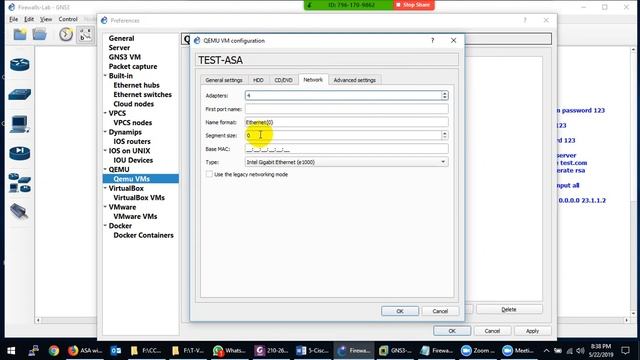The height and width of the screenshot is (360, 640).
Task: Browse switches device category icon
Action: click(x=20, y=95)
